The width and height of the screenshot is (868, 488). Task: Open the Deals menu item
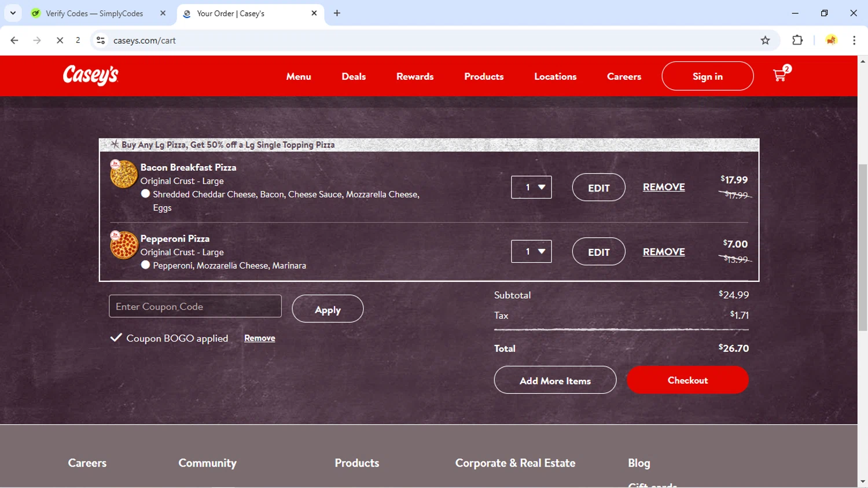coord(354,76)
